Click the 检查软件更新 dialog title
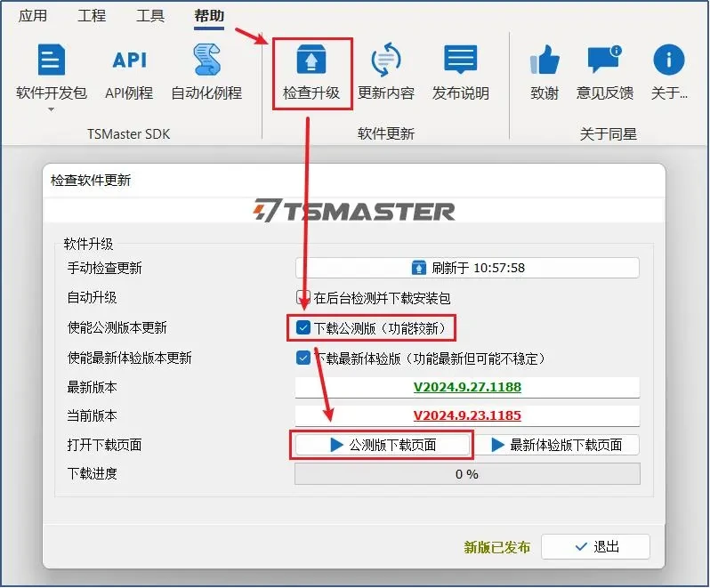Viewport: 710px width, 588px height. point(91,181)
